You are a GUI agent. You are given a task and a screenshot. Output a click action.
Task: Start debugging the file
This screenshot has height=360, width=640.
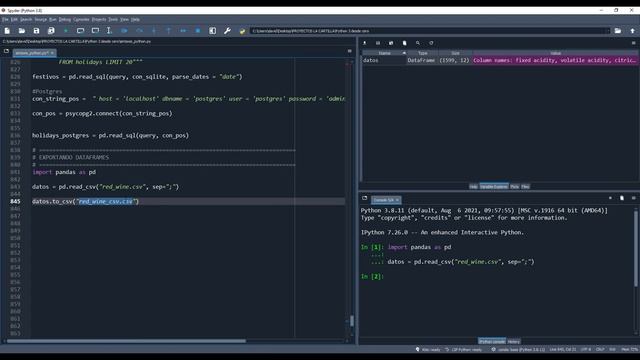pyautogui.click(x=124, y=31)
